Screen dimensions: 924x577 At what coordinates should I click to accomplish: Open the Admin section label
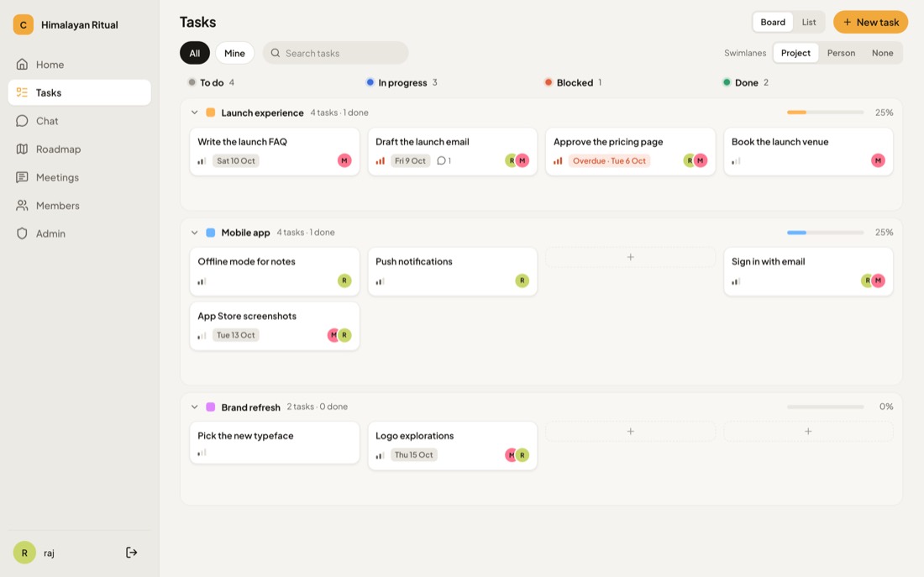pos(50,234)
